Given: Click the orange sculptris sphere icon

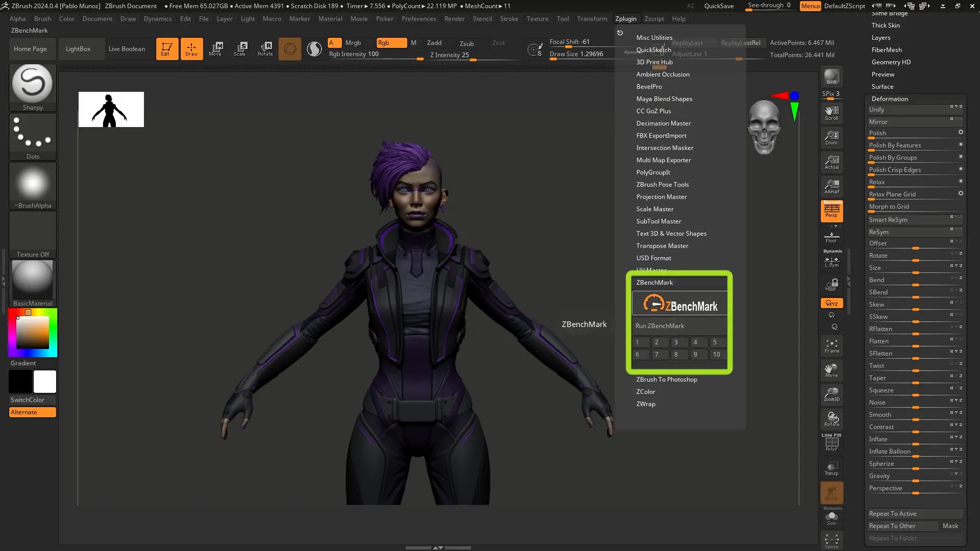Looking at the screenshot, I should (x=290, y=49).
